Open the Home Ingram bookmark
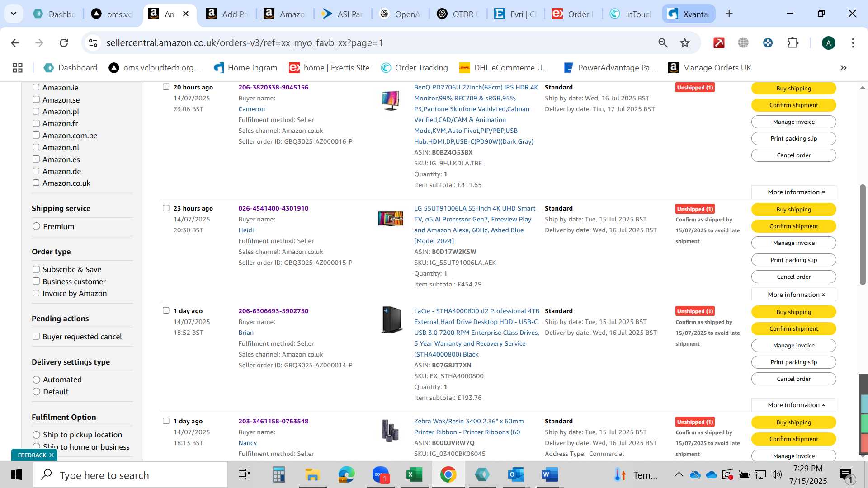The image size is (868, 488). click(245, 68)
